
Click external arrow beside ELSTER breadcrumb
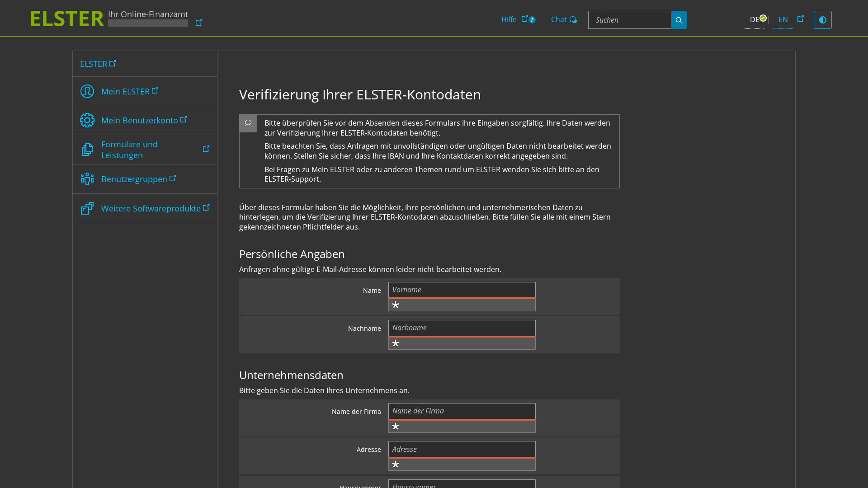tap(113, 63)
